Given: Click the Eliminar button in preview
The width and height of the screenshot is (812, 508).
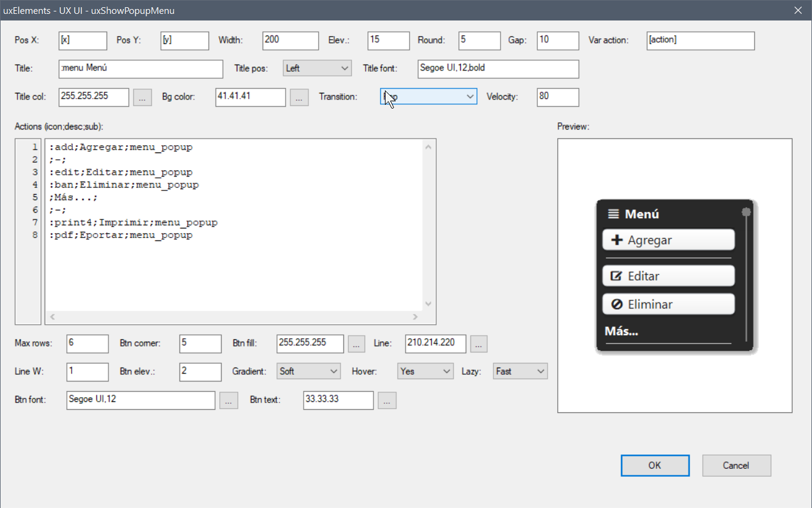Looking at the screenshot, I should (x=669, y=304).
